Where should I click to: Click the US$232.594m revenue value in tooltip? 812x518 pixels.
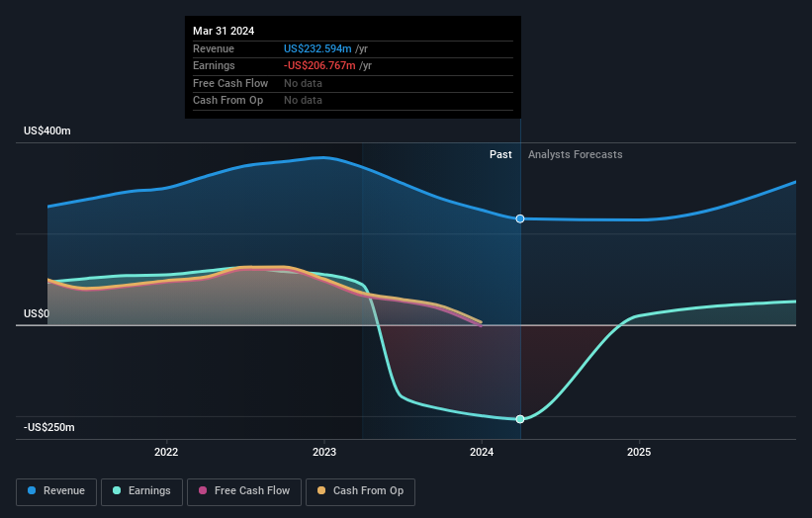[x=317, y=48]
